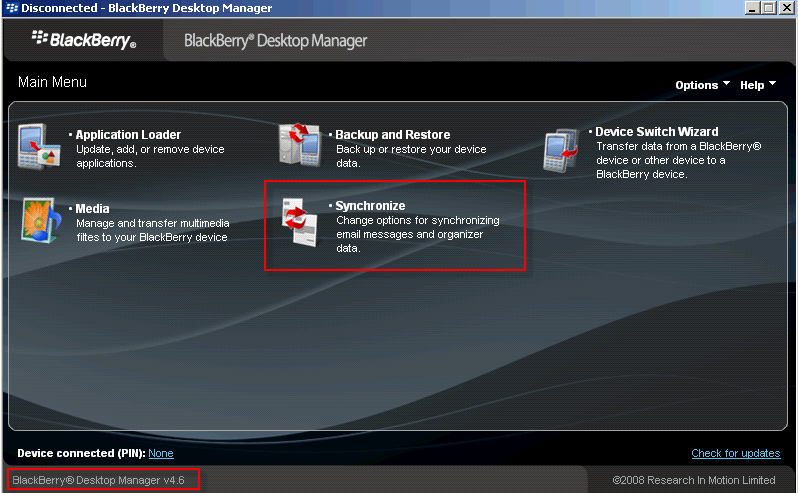Screen dimensions: 798x493
Task: Click 'Device connected (PIN):' label
Action: pos(81,453)
